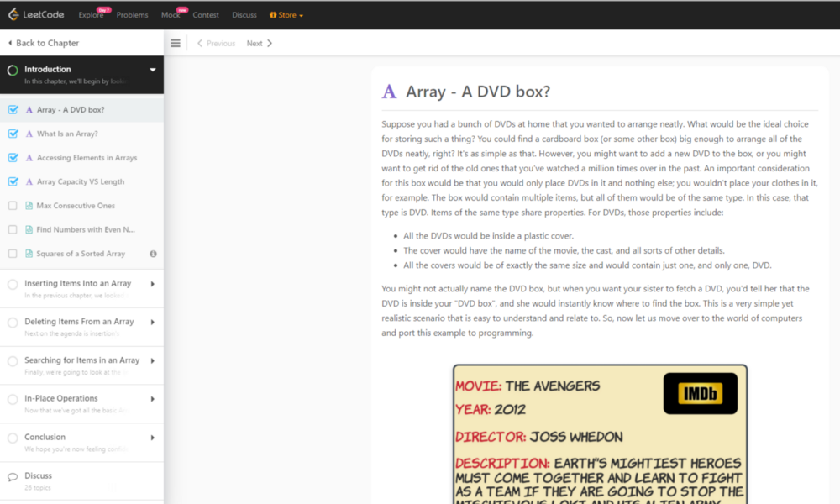Click the progress circle for Inserting Items Into an Array
The height and width of the screenshot is (504, 840).
(13, 285)
